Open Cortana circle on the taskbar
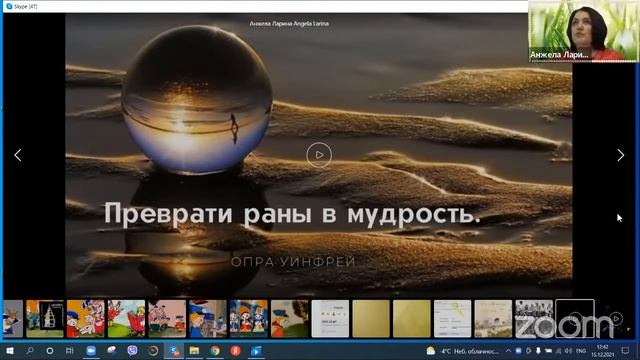Image resolution: width=640 pixels, height=360 pixels. click(50, 351)
